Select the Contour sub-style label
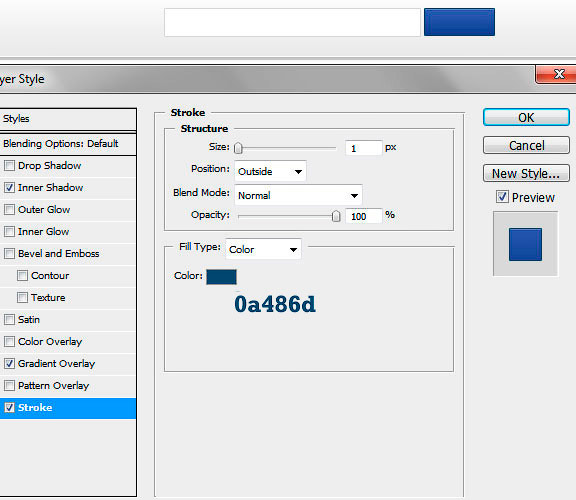This screenshot has width=576, height=500. tap(50, 276)
